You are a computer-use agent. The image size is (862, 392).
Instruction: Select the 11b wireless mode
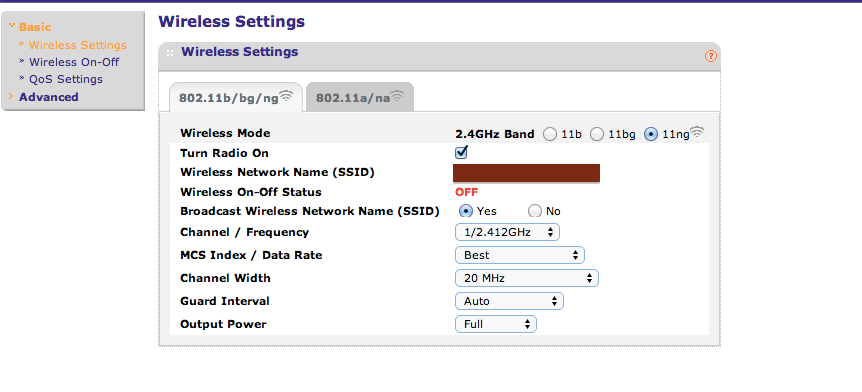coord(550,134)
